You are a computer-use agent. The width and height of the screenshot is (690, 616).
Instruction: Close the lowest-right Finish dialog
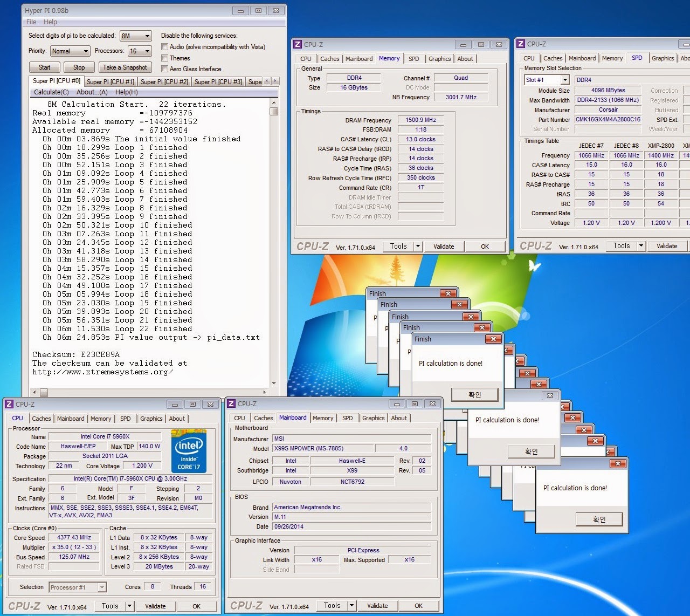pyautogui.click(x=618, y=463)
